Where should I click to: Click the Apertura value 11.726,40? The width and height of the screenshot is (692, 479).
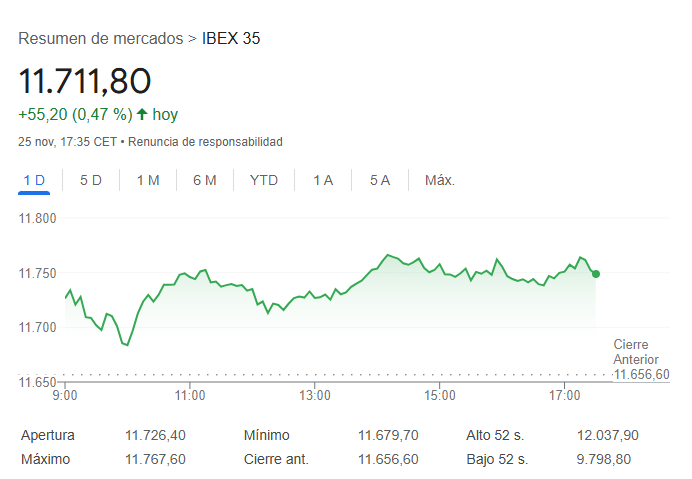[x=155, y=435]
